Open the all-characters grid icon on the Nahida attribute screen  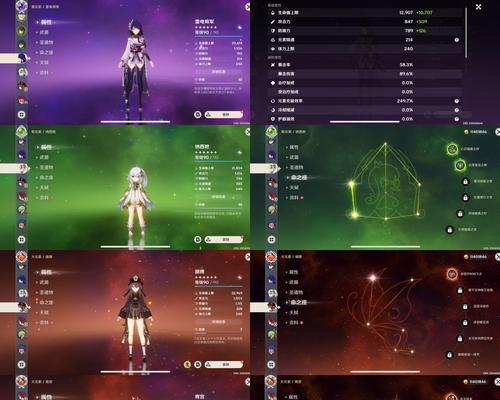point(22,239)
